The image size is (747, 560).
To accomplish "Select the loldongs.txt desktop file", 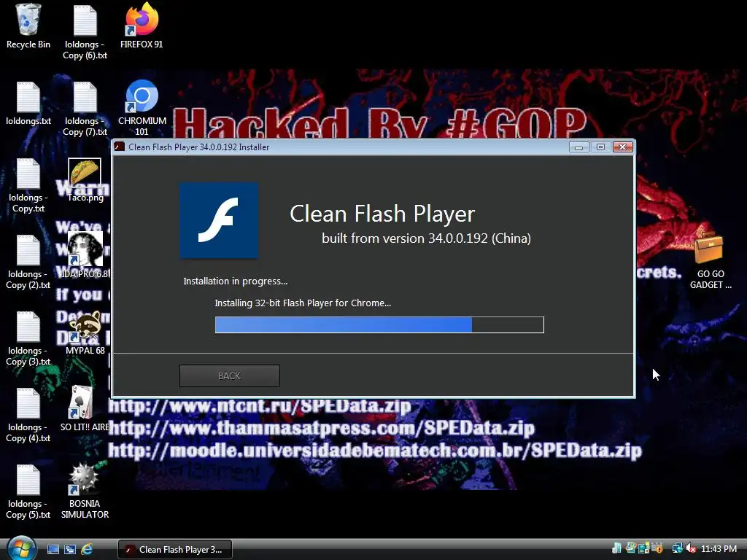I will coord(28,104).
